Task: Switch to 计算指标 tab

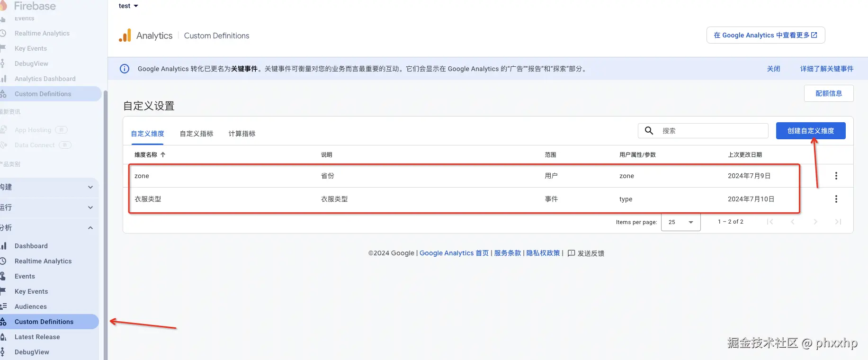Action: pyautogui.click(x=242, y=134)
